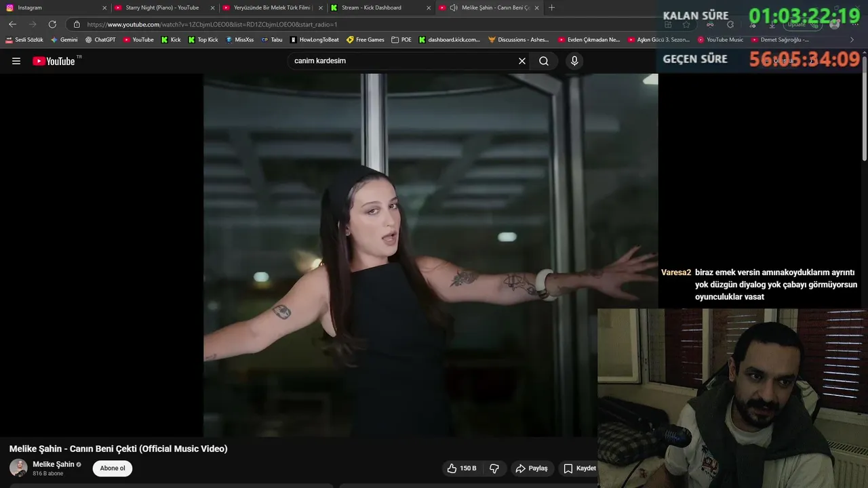Select the Melike Şahin video tab
868x488 pixels.
pyautogui.click(x=488, y=7)
